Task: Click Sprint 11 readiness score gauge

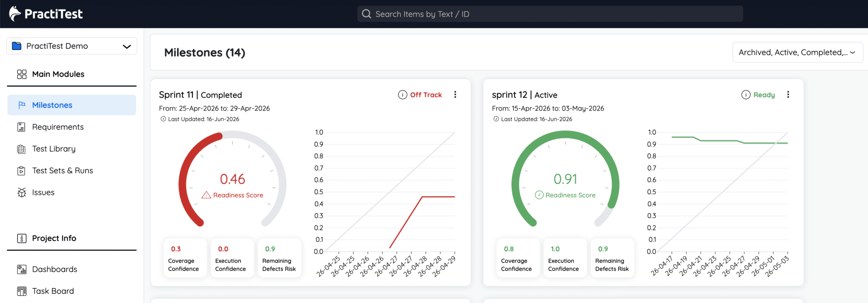Action: tap(233, 179)
